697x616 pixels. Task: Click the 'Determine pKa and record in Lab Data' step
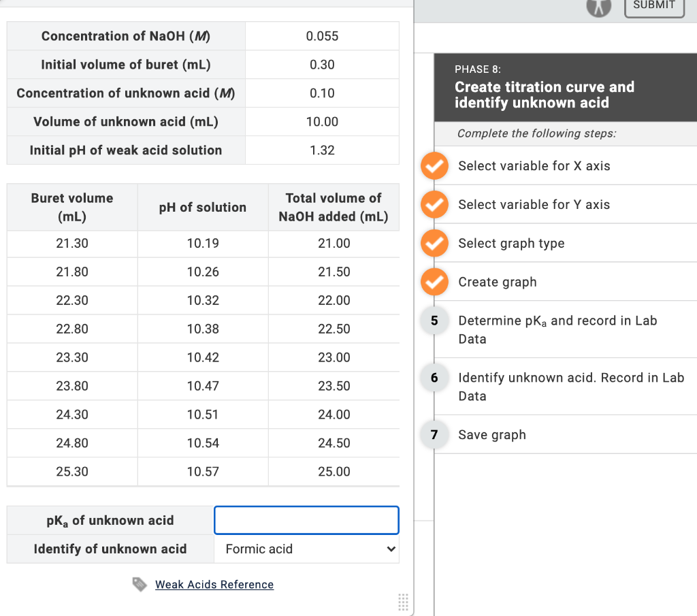click(558, 329)
